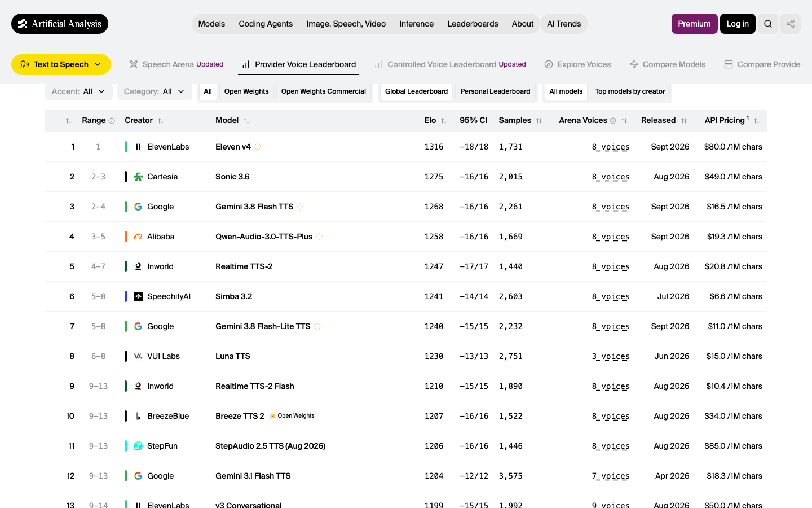Viewport: 812px width, 508px height.
Task: Click the Artificial Analysis logo
Action: click(x=60, y=24)
